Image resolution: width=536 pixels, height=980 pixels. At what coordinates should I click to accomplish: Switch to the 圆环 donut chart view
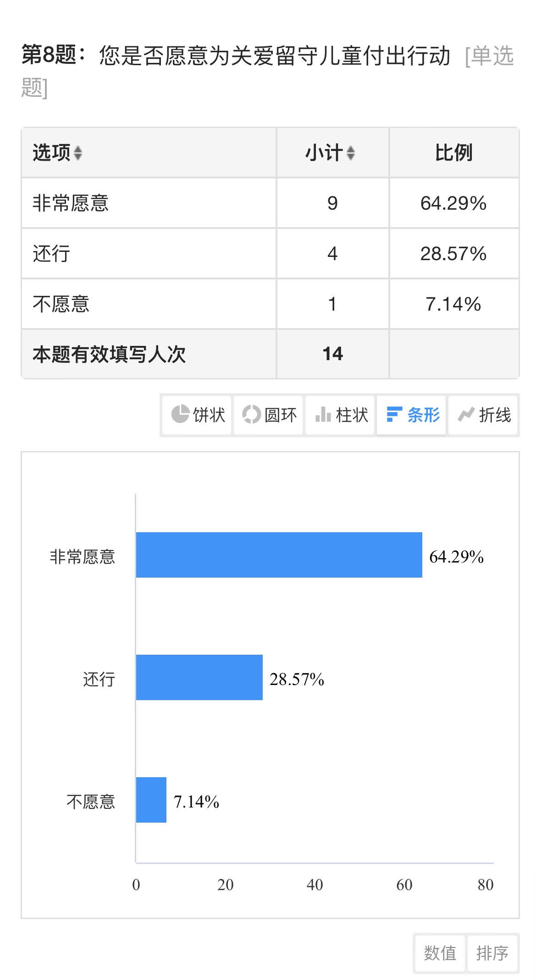point(269,415)
